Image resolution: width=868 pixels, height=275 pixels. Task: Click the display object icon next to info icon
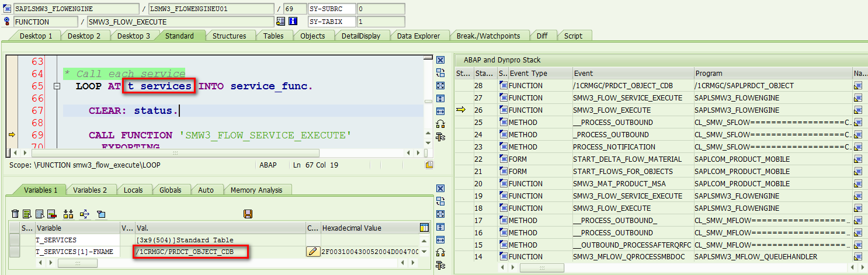281,22
